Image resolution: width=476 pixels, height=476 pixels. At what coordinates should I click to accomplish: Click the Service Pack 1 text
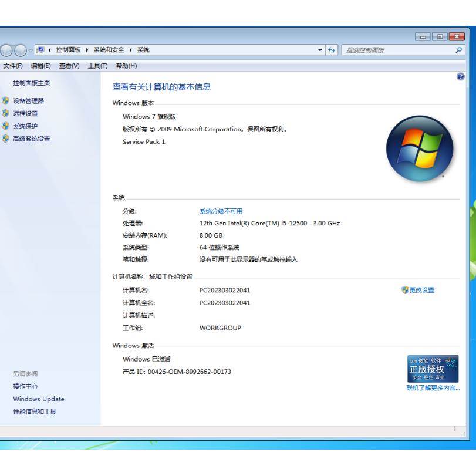(144, 142)
